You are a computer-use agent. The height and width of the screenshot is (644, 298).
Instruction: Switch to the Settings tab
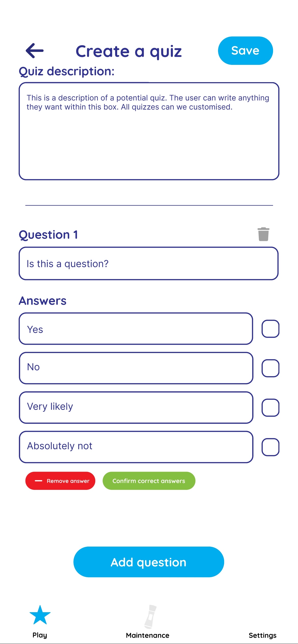262,635
